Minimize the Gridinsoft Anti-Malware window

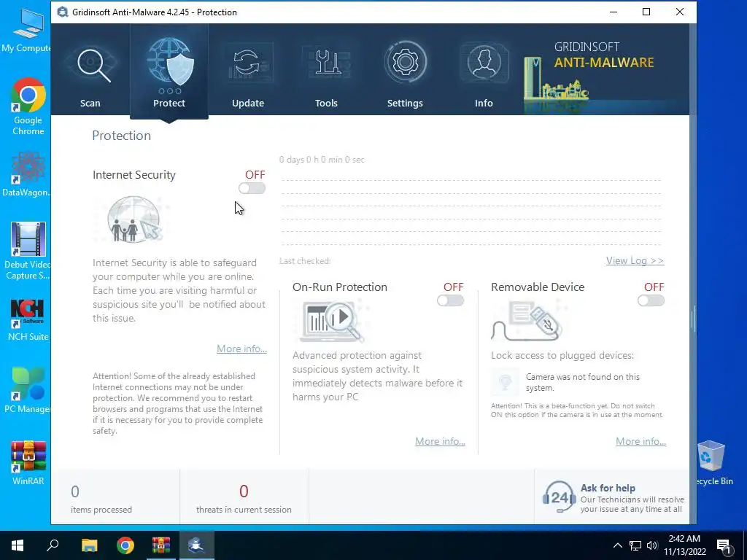click(x=614, y=12)
